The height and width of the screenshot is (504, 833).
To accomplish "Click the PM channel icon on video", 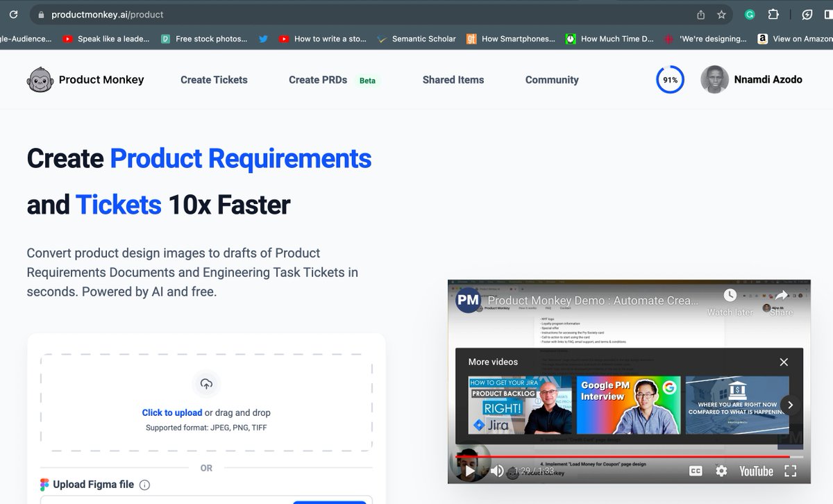I will point(468,301).
